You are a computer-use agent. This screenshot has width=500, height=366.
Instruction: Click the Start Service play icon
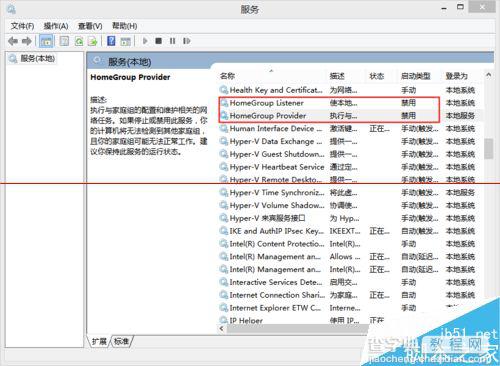coord(145,41)
